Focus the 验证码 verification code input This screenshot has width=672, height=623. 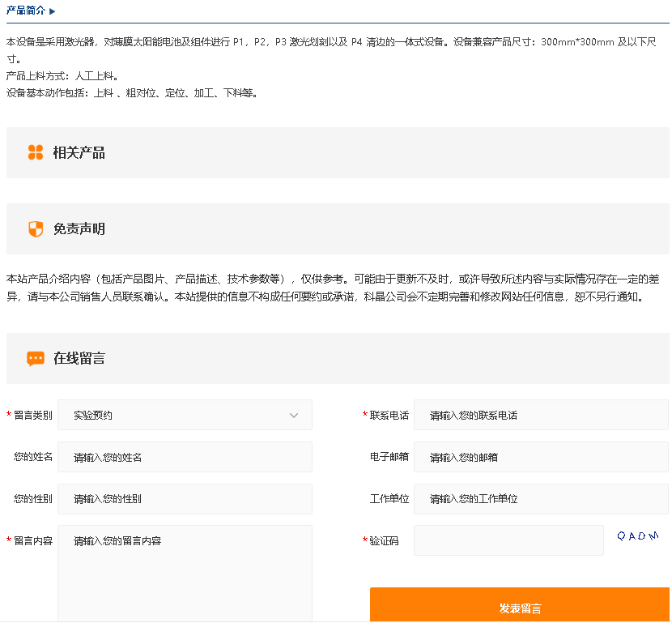pyautogui.click(x=508, y=540)
